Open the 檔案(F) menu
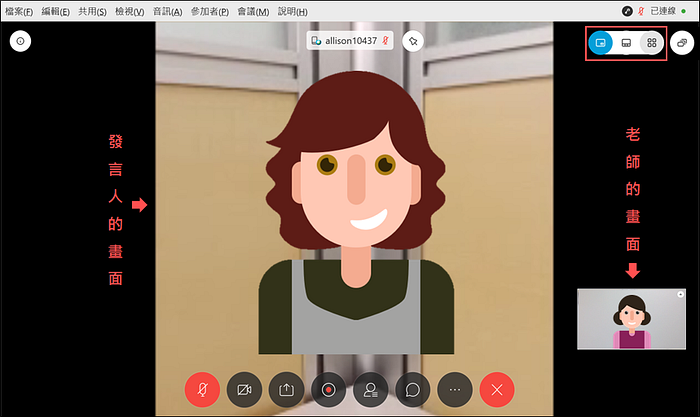Screen dimensions: 700x417 pos(19,12)
